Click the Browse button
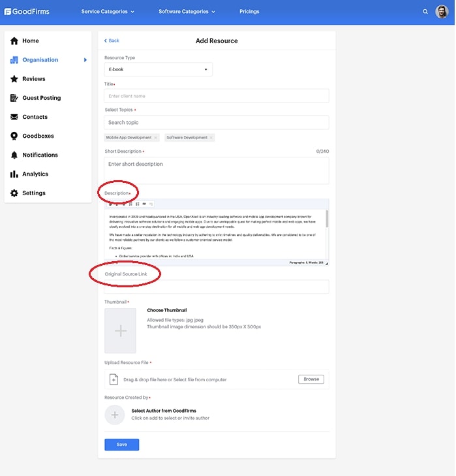Viewport: 456px width, 476px height. pyautogui.click(x=311, y=379)
